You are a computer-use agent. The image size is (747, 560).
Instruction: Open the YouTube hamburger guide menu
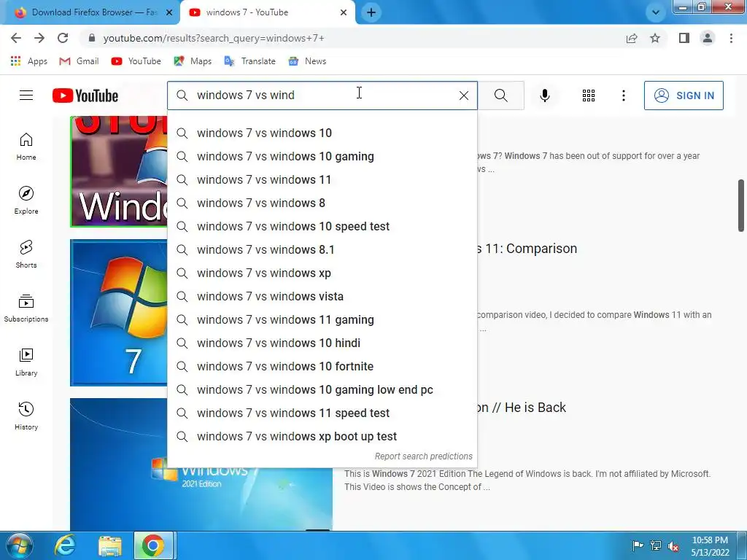click(x=26, y=96)
